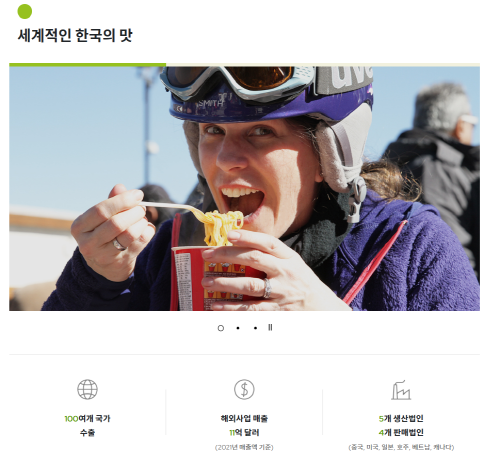Click the 4개 판매법인 text
The height and width of the screenshot is (459, 500).
pyautogui.click(x=401, y=432)
